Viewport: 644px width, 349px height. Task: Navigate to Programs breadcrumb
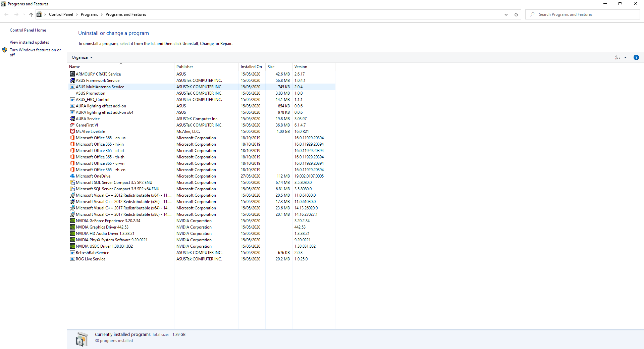(x=89, y=14)
